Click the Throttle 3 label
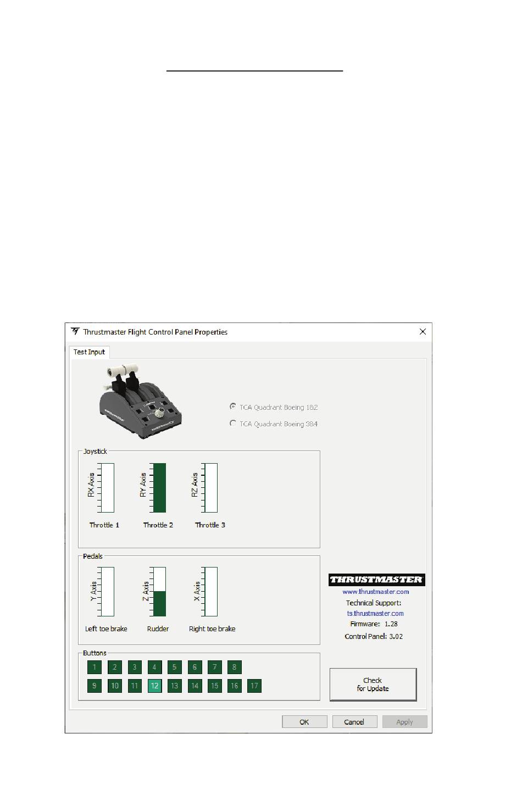 [x=210, y=525]
